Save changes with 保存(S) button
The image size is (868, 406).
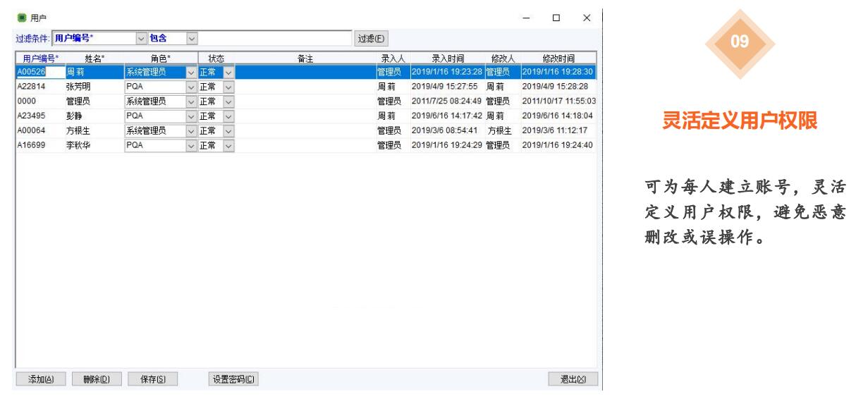152,379
